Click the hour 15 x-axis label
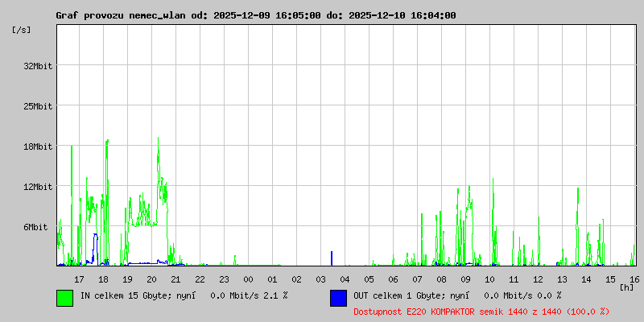 point(610,279)
